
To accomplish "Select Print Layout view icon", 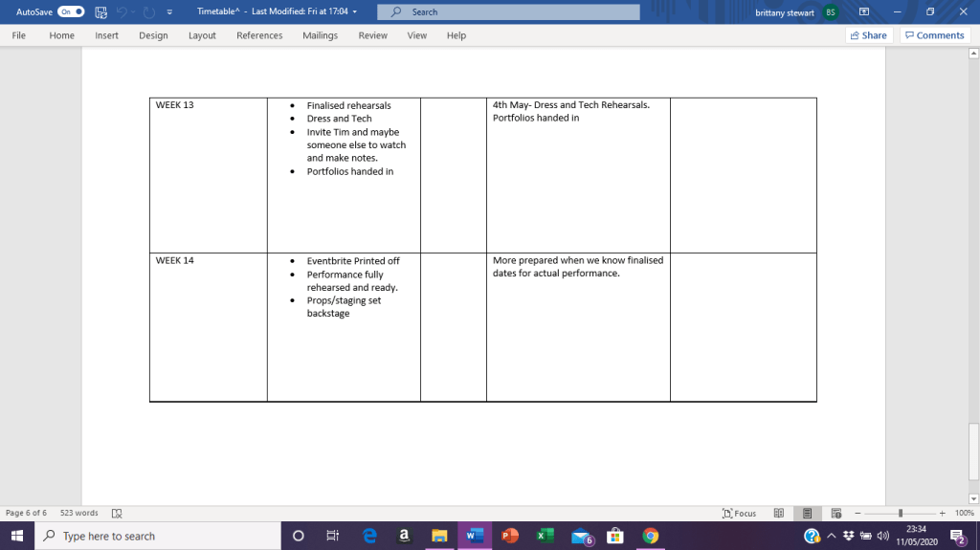I will click(x=807, y=513).
